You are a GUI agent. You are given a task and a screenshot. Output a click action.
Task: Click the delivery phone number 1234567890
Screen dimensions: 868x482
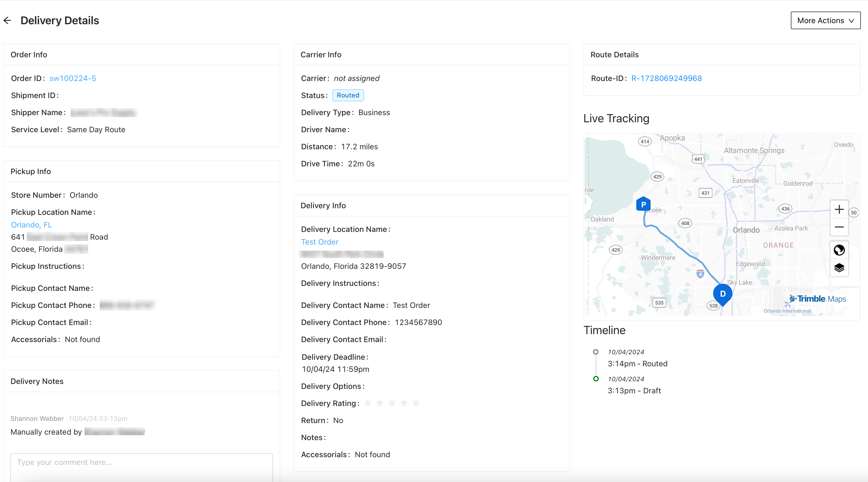418,322
